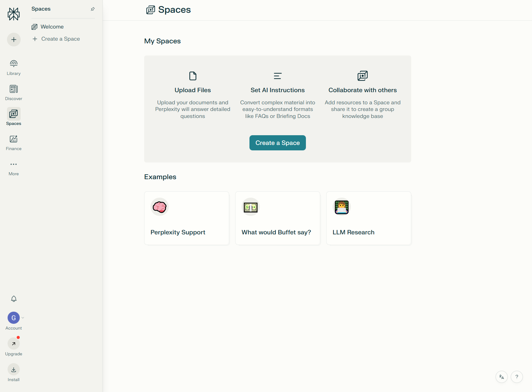Start a new thread with the plus icon
The width and height of the screenshot is (532, 392).
tap(13, 39)
